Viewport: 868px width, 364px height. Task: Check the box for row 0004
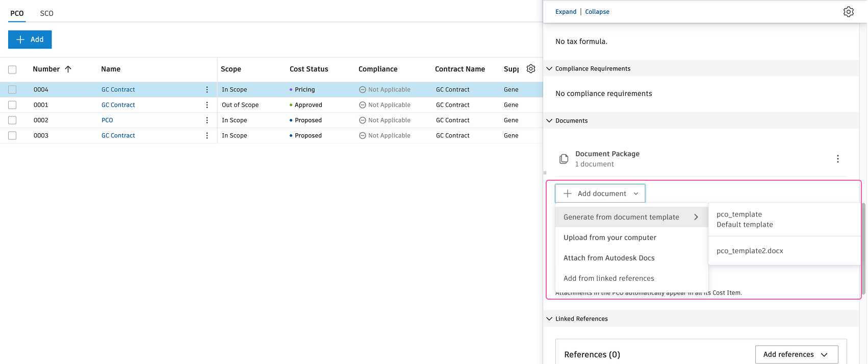point(12,89)
